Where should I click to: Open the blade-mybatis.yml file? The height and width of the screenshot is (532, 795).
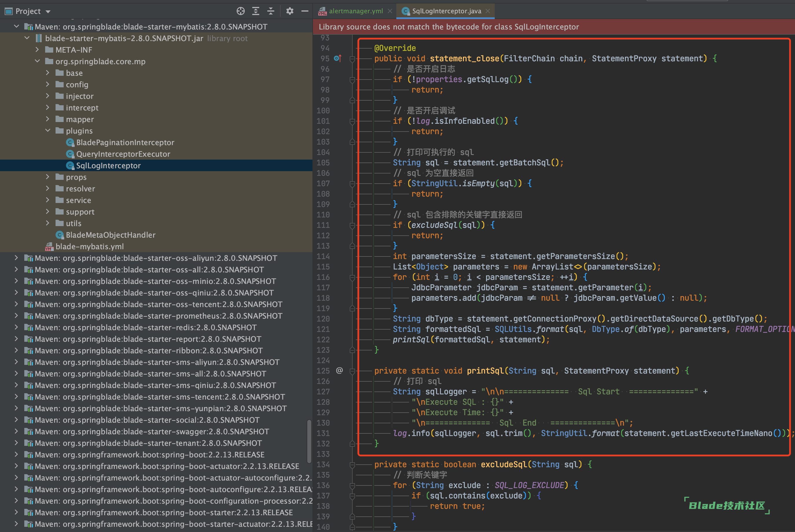90,246
